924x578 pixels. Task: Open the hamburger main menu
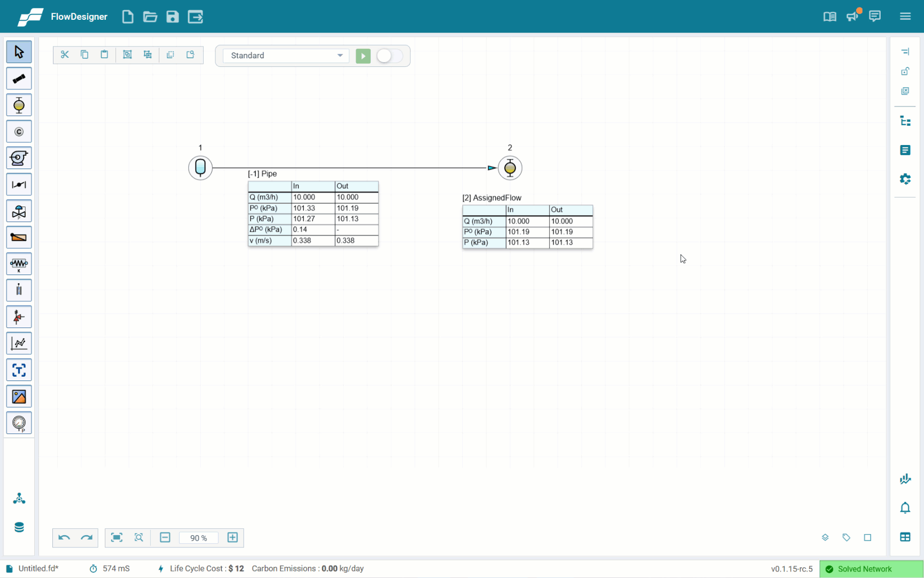click(905, 17)
